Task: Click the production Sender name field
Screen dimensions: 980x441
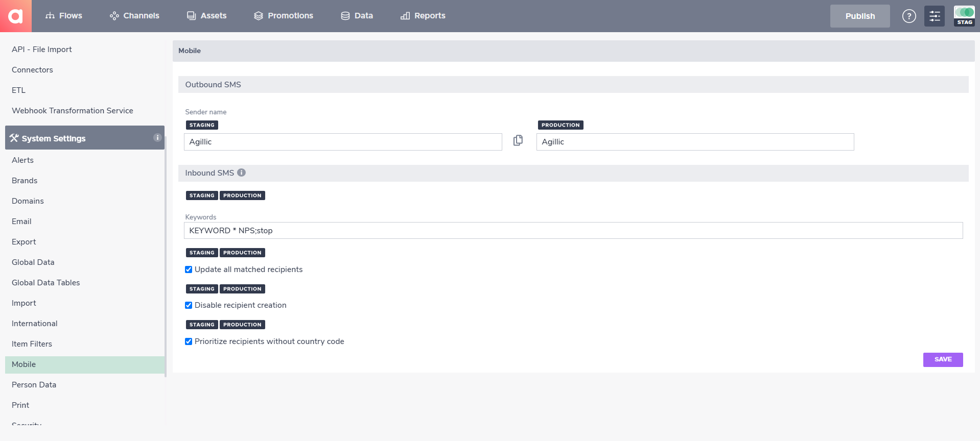Action: pos(695,142)
